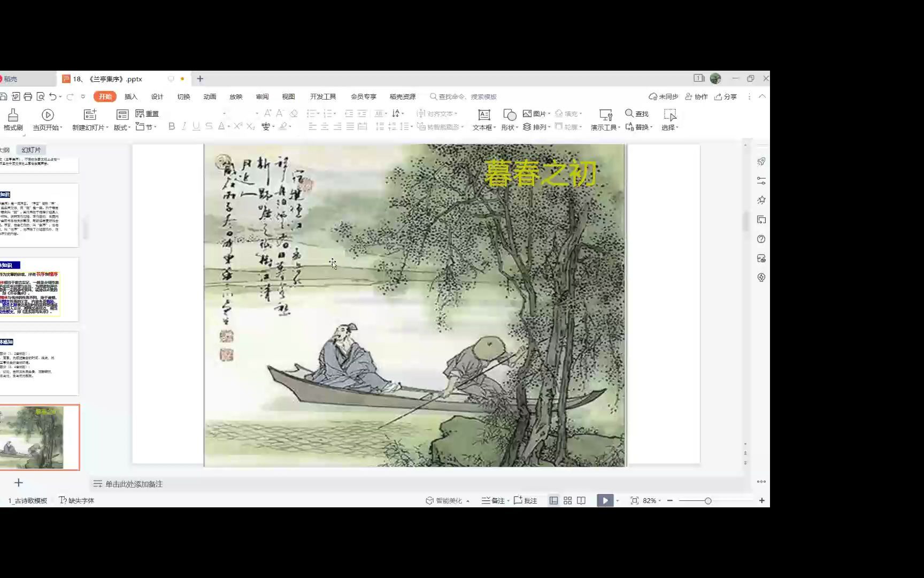The image size is (924, 578).
Task: Collapse the ribbon with the chevron
Action: point(762,96)
